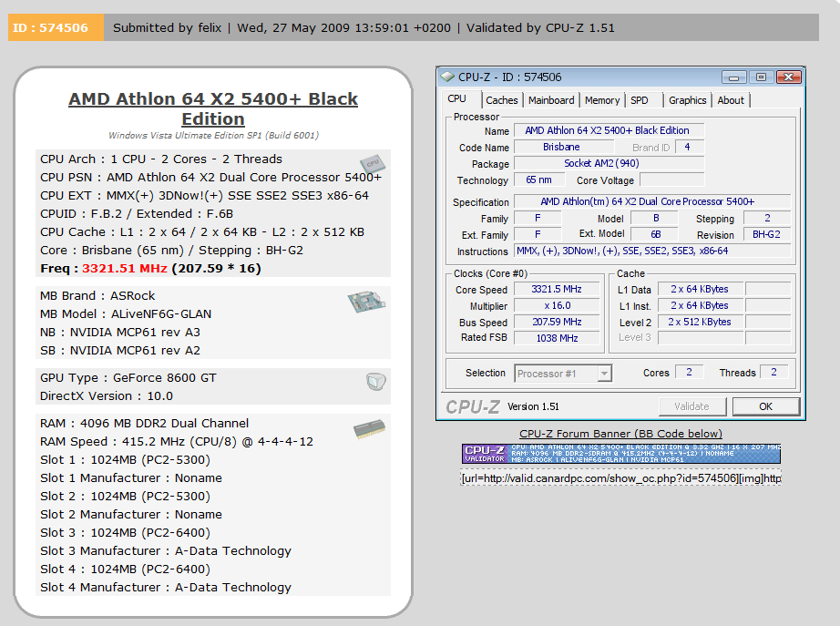This screenshot has height=626, width=840.
Task: Click the Submitted by felix header text
Action: [x=167, y=28]
